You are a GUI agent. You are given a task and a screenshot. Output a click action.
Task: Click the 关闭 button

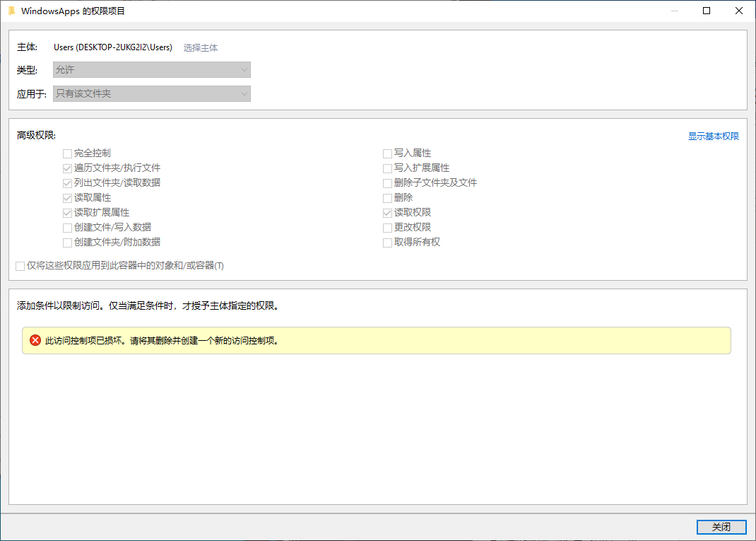721,527
